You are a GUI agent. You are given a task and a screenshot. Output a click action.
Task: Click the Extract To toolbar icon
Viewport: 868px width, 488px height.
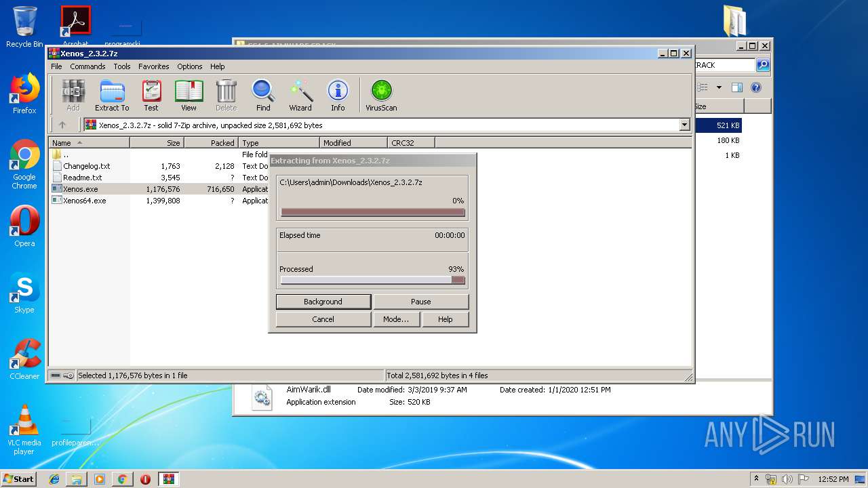point(112,96)
